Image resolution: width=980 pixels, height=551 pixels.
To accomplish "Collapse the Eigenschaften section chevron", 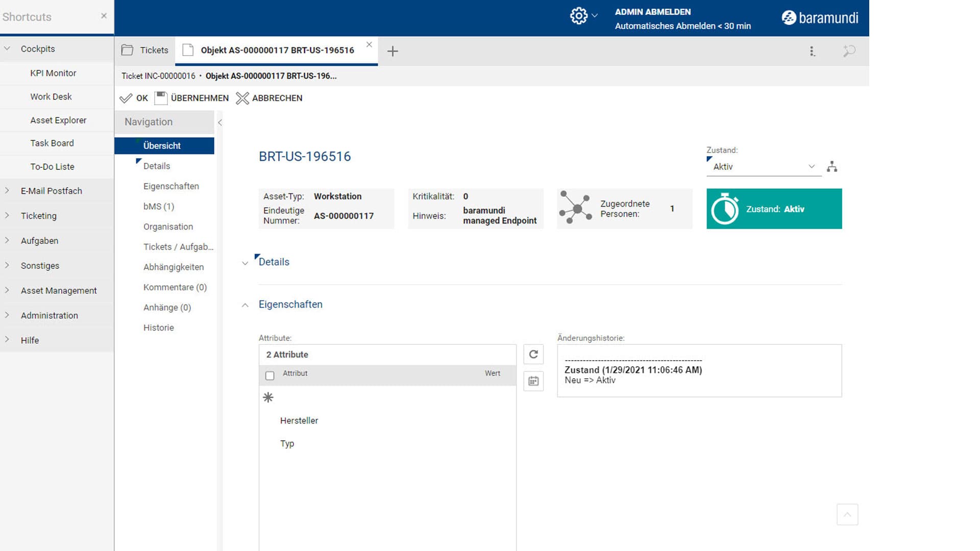I will click(245, 305).
